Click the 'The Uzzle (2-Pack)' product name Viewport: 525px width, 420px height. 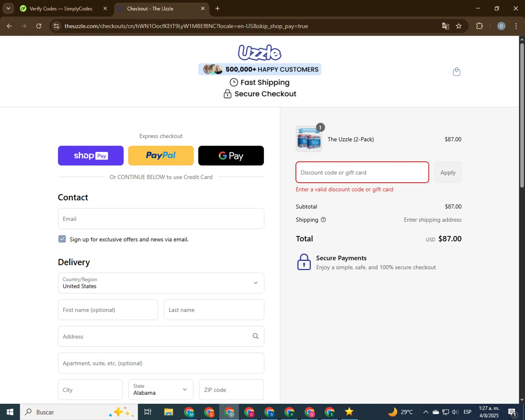coord(351,139)
